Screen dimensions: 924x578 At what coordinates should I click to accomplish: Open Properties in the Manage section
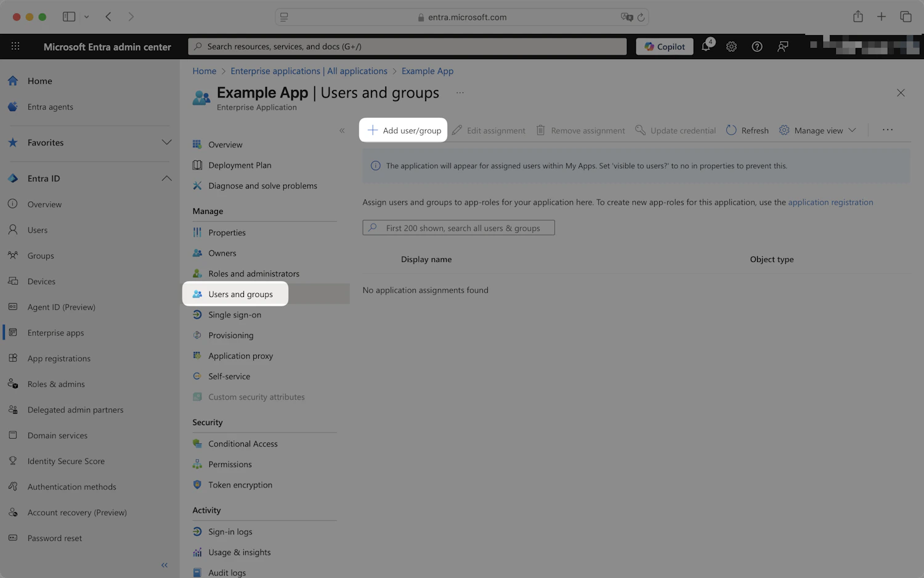[x=227, y=232]
